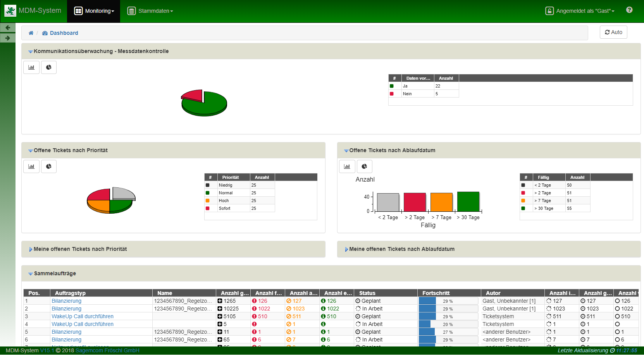Sort table by Auftragstyp column header

coord(102,293)
